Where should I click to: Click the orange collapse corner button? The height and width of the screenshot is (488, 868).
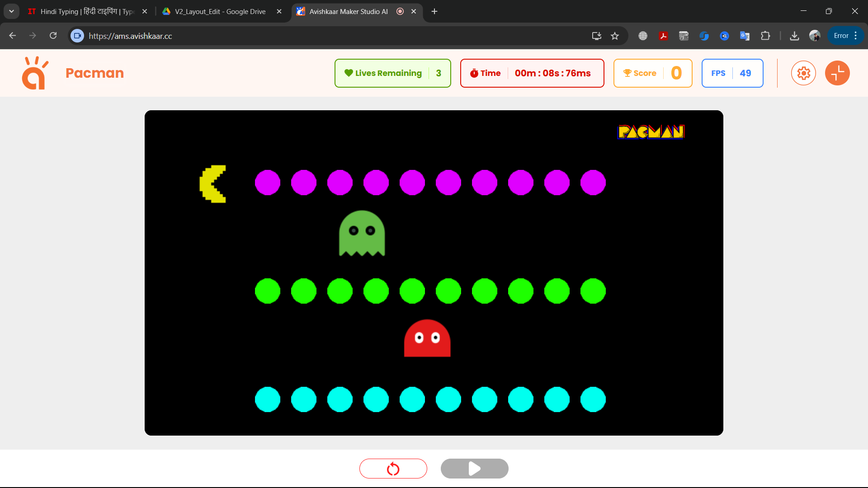[837, 73]
